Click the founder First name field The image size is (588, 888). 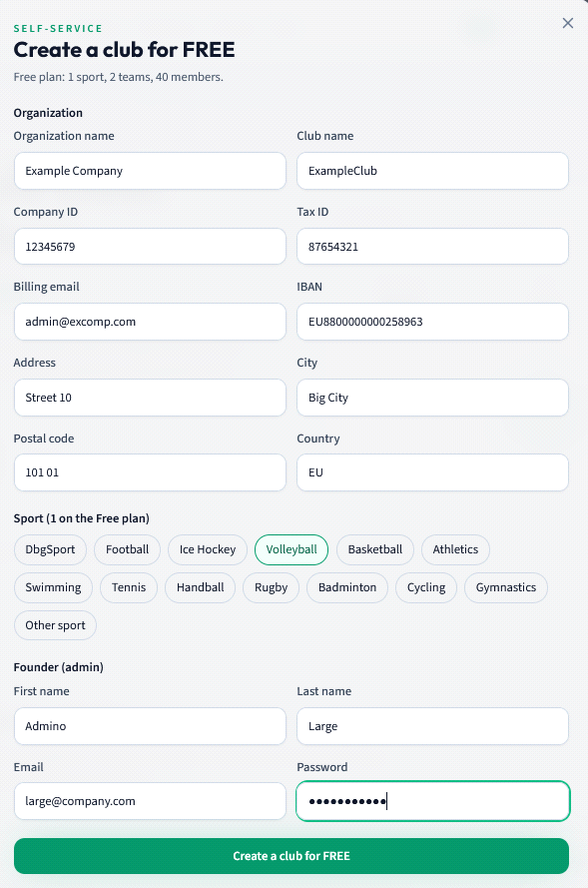pos(150,726)
